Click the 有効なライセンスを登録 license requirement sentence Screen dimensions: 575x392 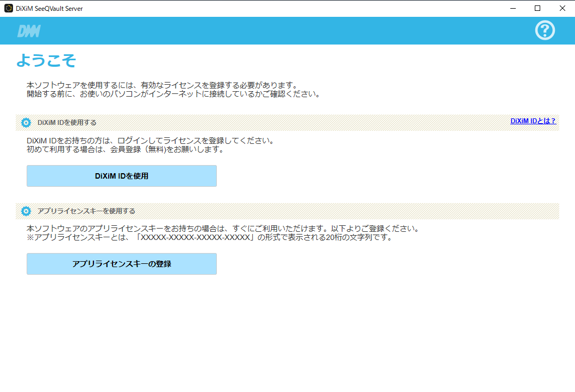tap(162, 85)
